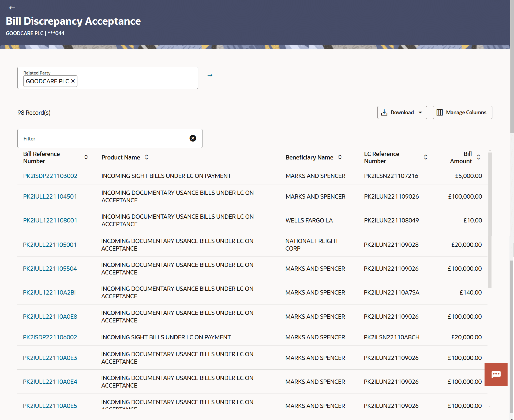514x420 pixels.
Task: Select LC reference PK2ILUN221109028
Action: click(391, 245)
